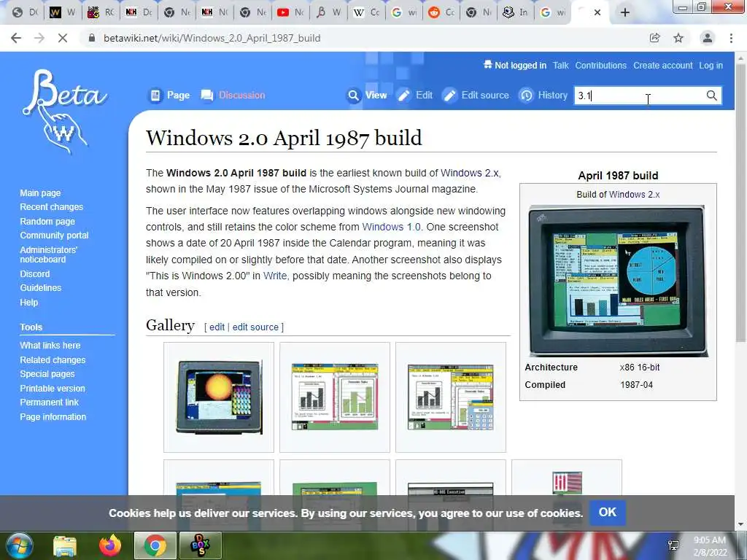Image resolution: width=747 pixels, height=560 pixels.
Task: Open Chrome's three-dot menu
Action: point(731,38)
